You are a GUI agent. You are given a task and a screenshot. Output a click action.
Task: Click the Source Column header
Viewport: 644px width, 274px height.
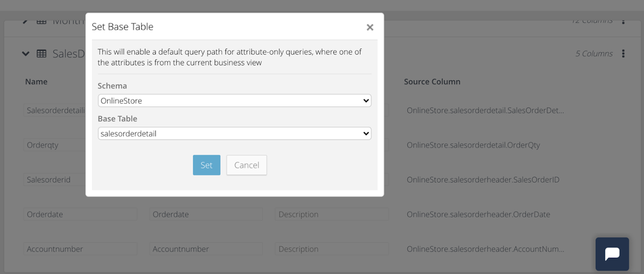432,82
